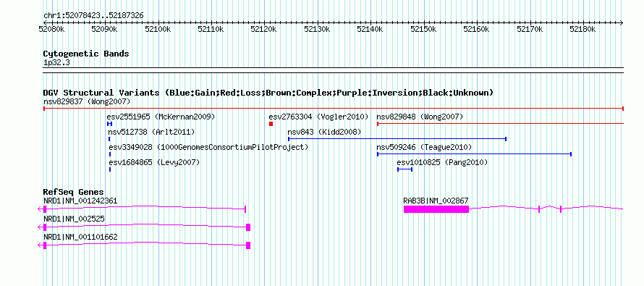Select the blue nsv512738 gain tick

coord(109,139)
